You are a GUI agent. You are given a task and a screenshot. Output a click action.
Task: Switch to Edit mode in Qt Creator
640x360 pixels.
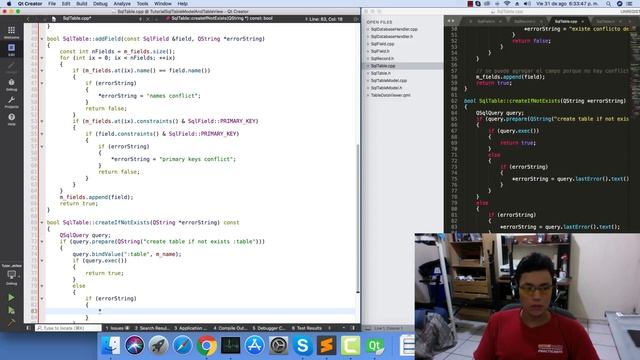click(11, 50)
